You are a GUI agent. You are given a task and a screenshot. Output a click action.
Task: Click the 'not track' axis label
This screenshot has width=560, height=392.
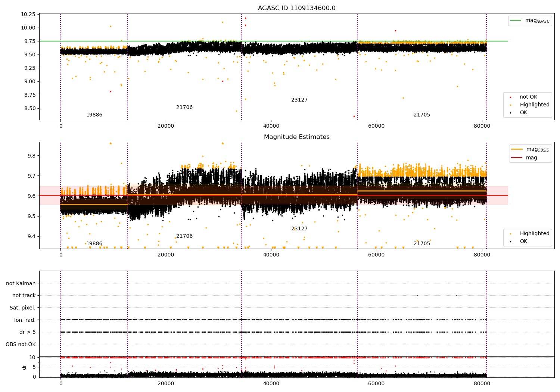24,296
